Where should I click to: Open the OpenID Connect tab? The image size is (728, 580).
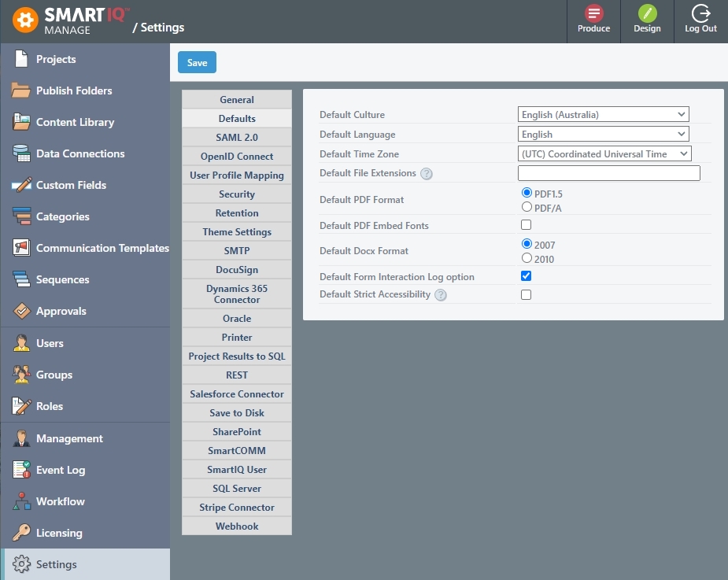click(x=237, y=156)
